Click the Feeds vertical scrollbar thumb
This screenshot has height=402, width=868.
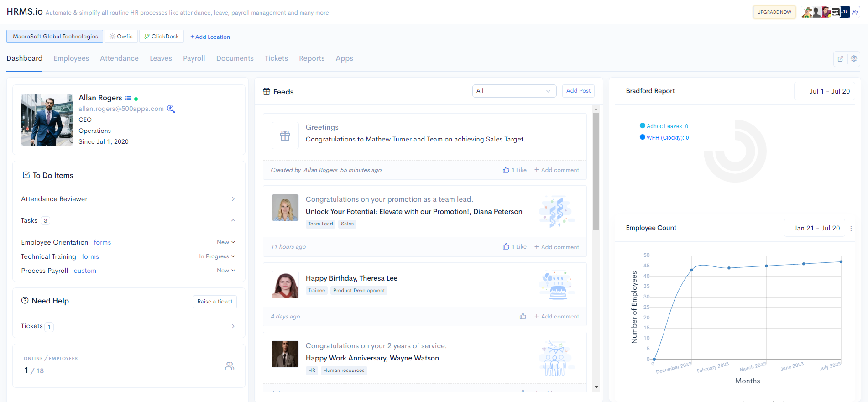pyautogui.click(x=596, y=171)
